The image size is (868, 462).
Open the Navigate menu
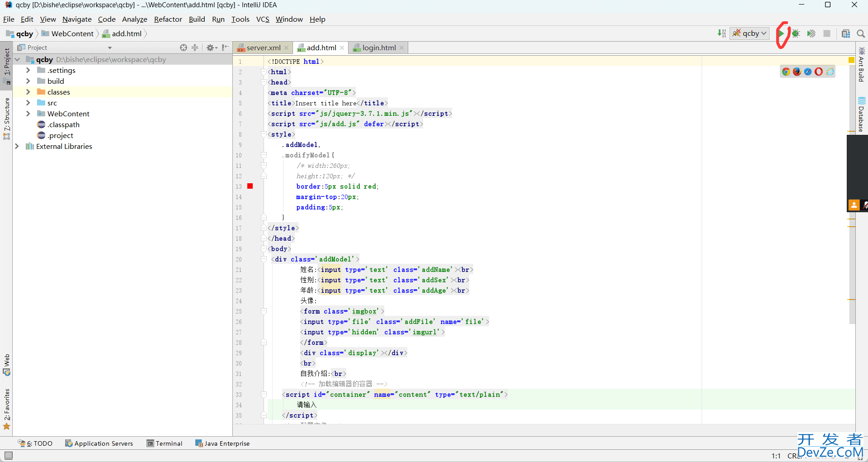tap(77, 19)
